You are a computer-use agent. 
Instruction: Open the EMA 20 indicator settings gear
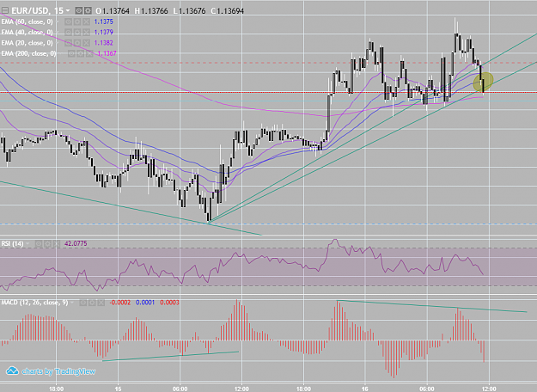coord(77,43)
